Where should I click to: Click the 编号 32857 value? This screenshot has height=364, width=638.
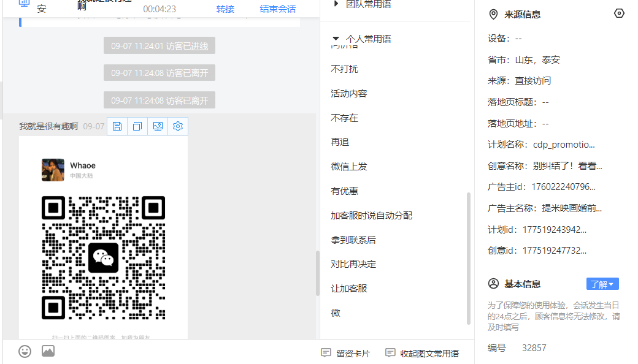click(x=534, y=347)
